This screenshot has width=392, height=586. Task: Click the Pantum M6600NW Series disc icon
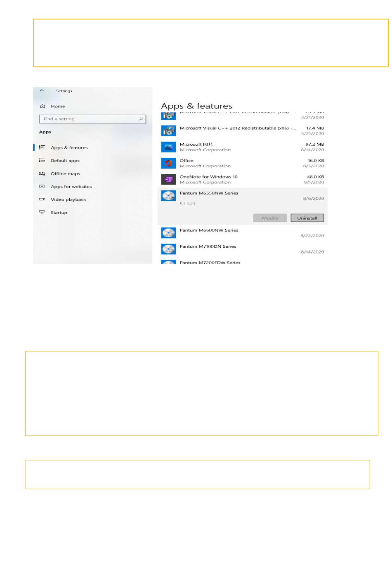click(x=168, y=233)
